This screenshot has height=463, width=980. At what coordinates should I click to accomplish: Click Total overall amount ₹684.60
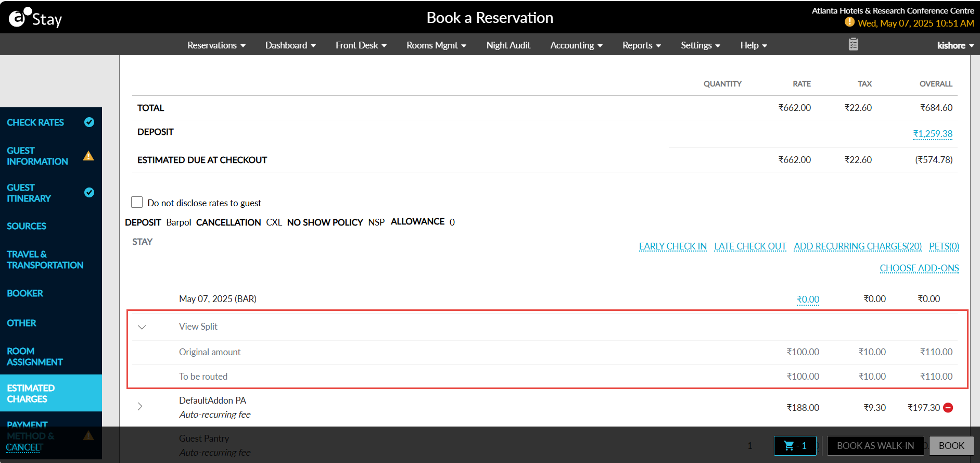pyautogui.click(x=936, y=108)
